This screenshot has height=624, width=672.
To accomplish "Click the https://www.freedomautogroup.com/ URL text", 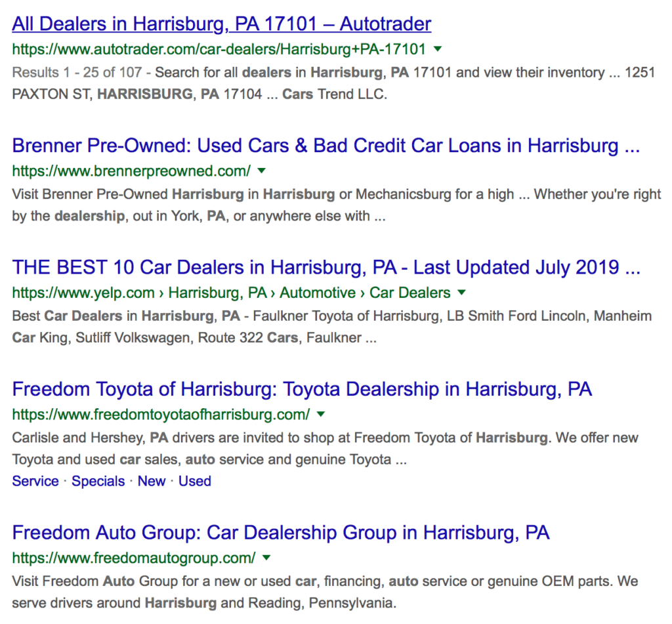I will (x=134, y=558).
